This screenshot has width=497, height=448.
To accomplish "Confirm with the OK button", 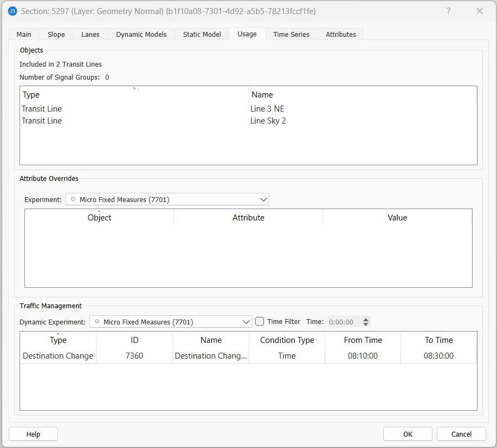I will 408,434.
